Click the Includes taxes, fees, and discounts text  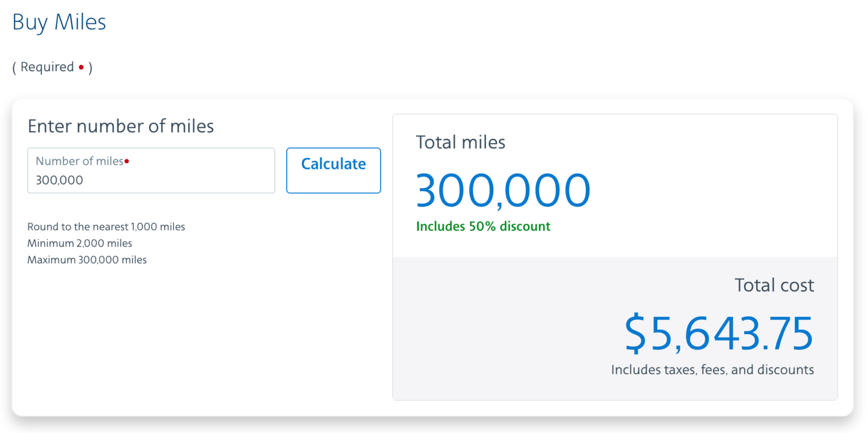click(x=712, y=370)
